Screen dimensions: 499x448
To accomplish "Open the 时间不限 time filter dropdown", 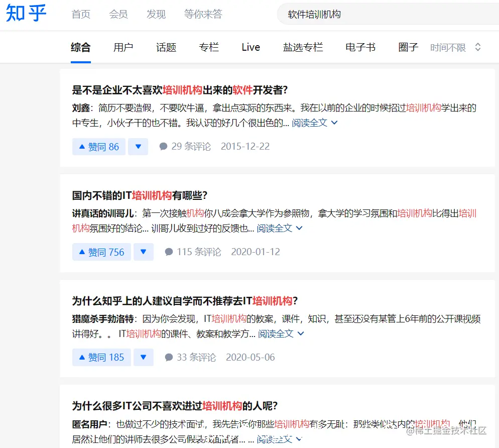I will pyautogui.click(x=455, y=47).
